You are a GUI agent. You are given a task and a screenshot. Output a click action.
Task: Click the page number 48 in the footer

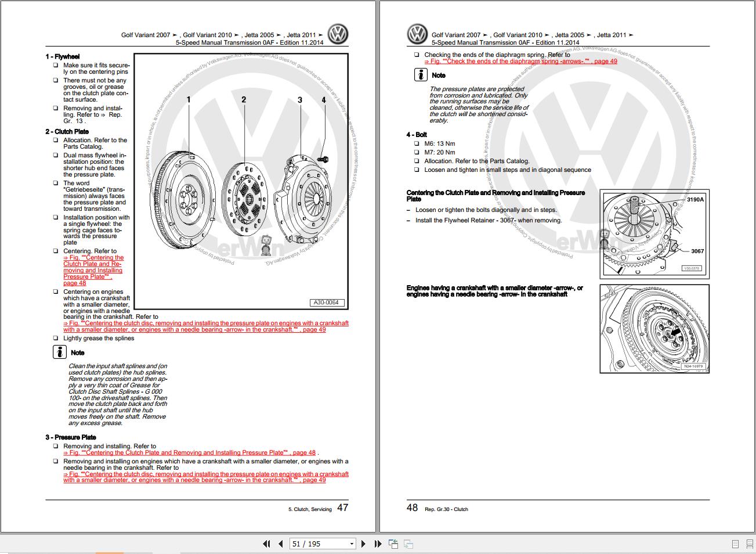click(x=412, y=508)
